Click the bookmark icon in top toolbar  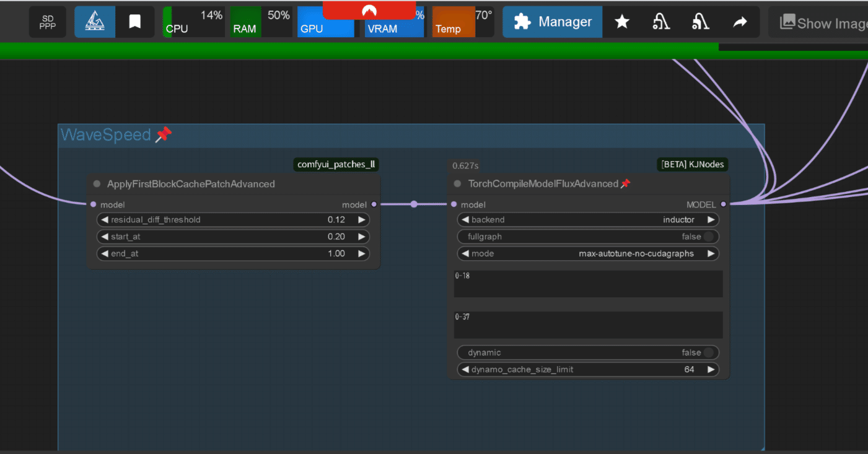(x=134, y=22)
